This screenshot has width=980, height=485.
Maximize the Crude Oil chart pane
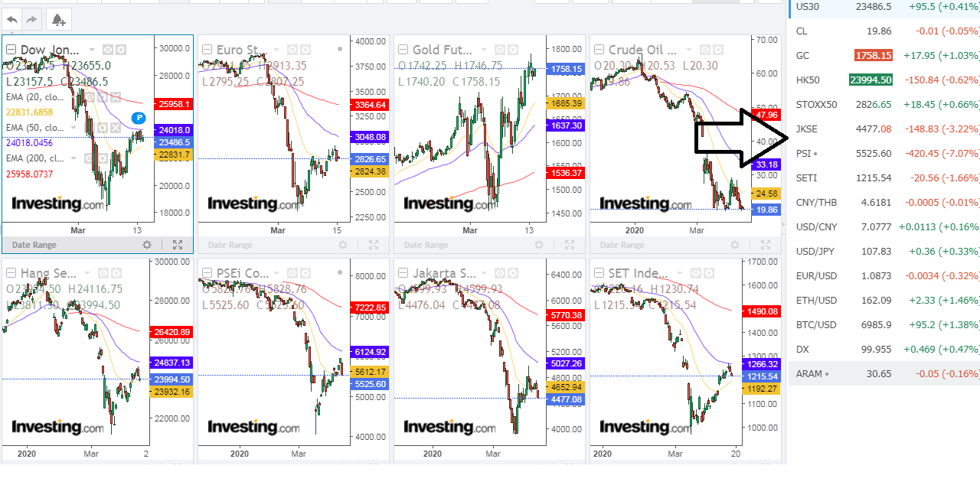766,245
